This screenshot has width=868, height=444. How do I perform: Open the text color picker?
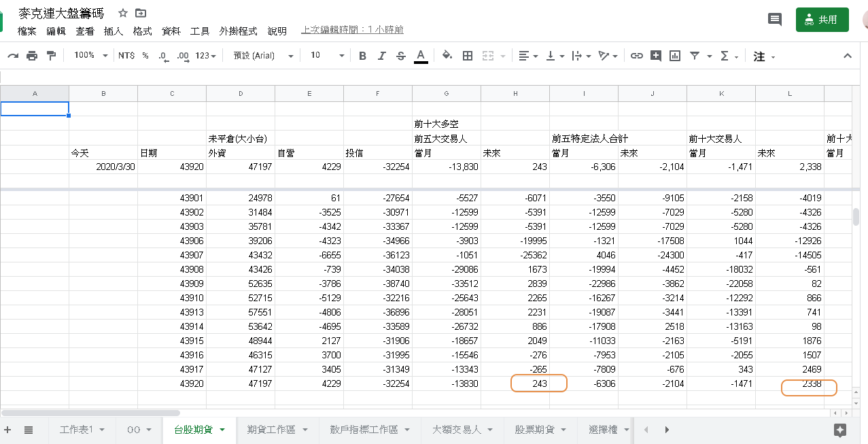tap(421, 56)
